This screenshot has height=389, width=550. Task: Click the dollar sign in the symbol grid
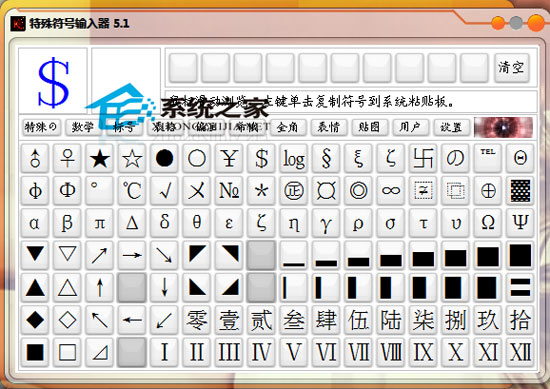coord(261,159)
